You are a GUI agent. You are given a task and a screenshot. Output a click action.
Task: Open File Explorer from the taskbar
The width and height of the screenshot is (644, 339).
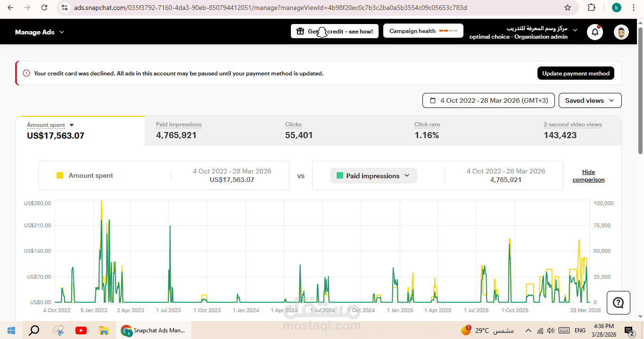pos(104,331)
